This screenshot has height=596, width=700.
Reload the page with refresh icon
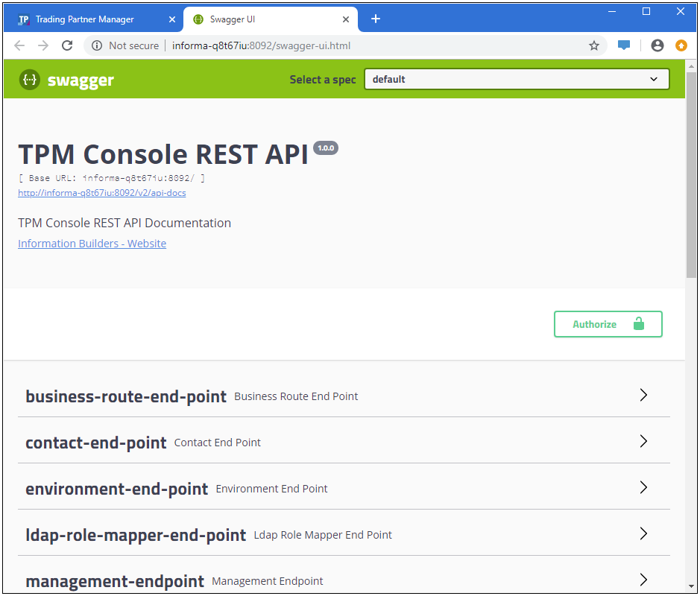[x=67, y=45]
